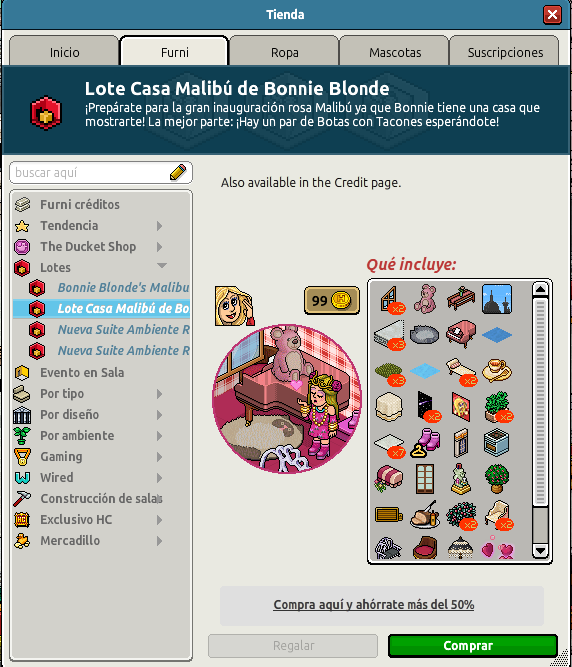Viewport: 572px width, 667px height.
Task: Select the pink grand piano item icon
Action: point(461,334)
